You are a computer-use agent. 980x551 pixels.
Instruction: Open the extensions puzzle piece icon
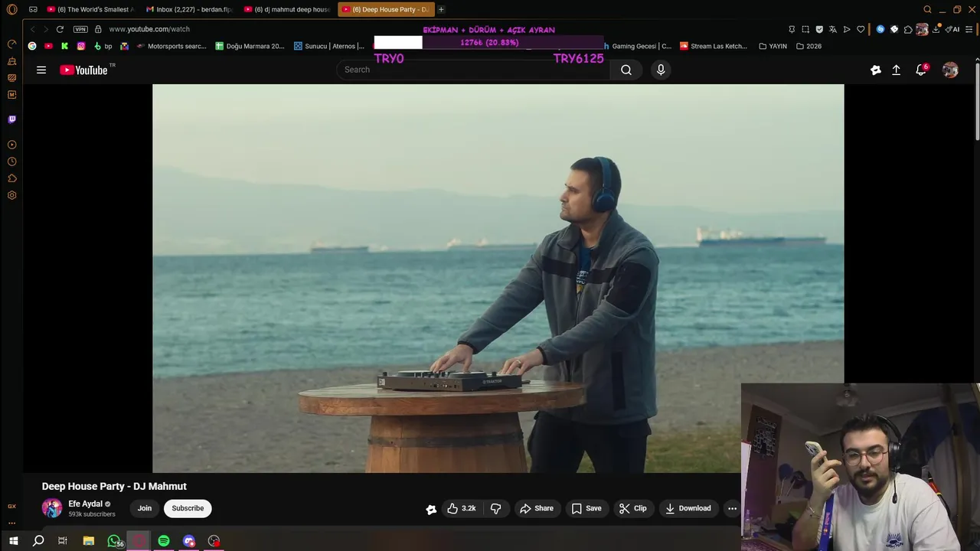[x=908, y=29]
